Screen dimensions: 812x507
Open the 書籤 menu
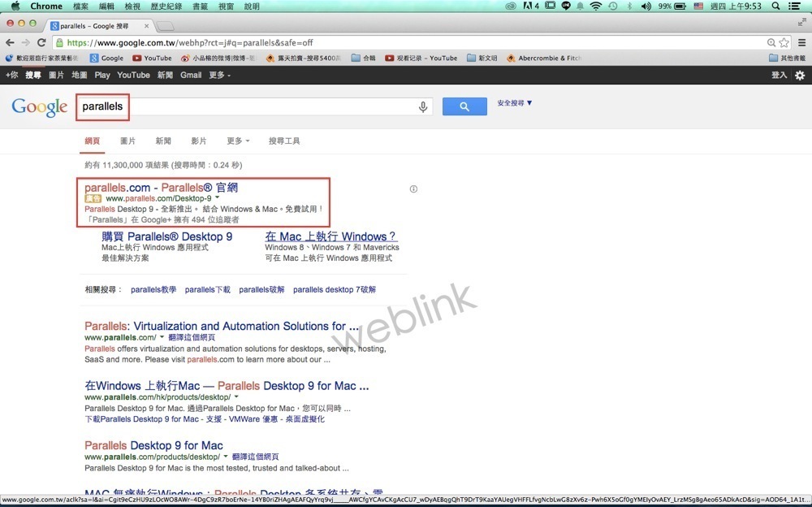point(200,6)
